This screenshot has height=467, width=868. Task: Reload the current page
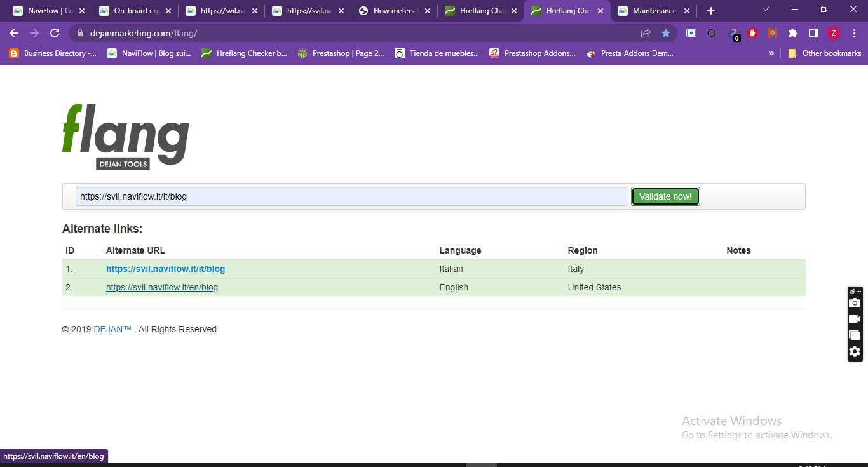click(x=55, y=33)
